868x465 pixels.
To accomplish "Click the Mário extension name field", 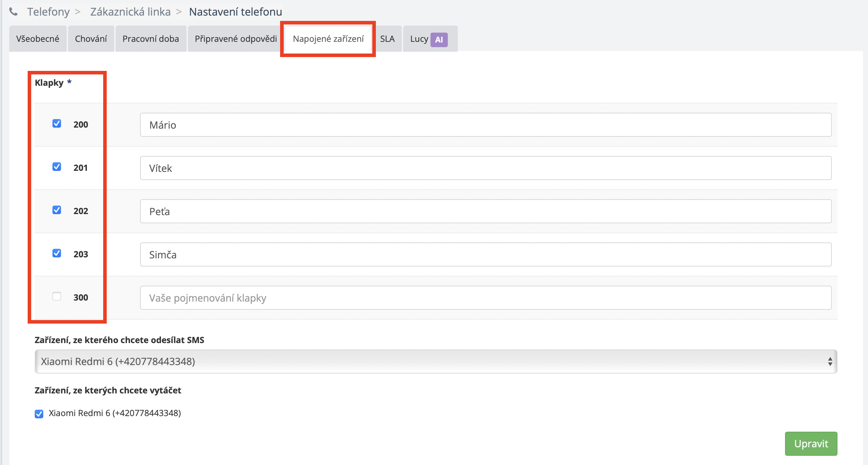I will (x=485, y=125).
